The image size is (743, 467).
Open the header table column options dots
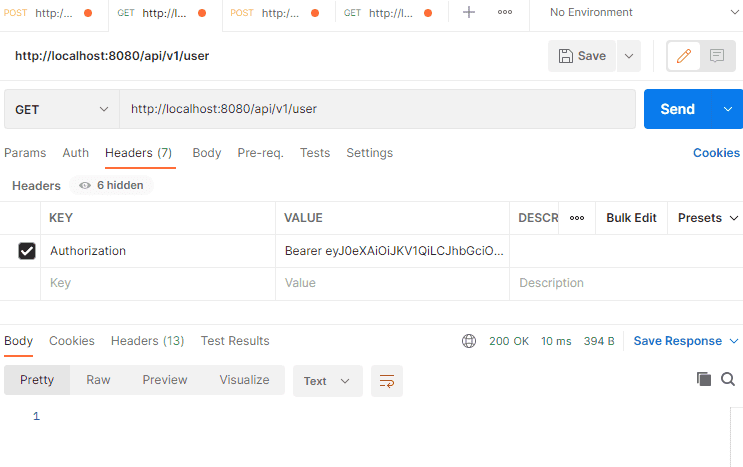(x=577, y=218)
